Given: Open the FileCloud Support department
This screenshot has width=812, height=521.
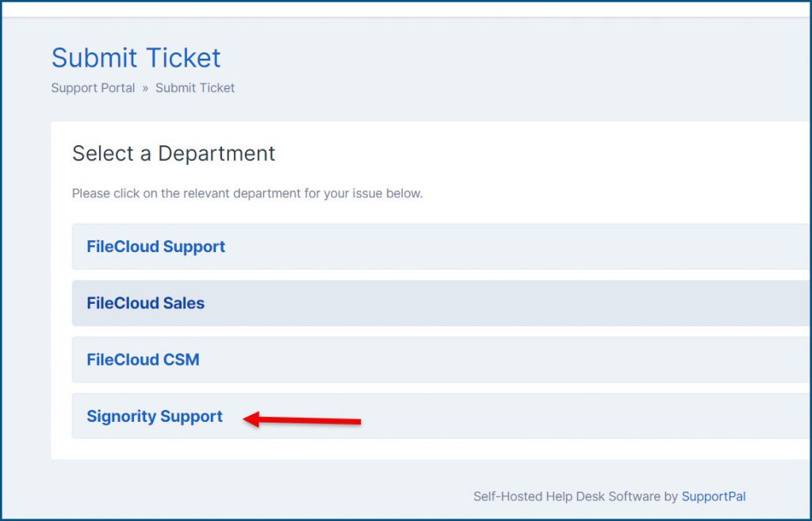Looking at the screenshot, I should tap(441, 247).
